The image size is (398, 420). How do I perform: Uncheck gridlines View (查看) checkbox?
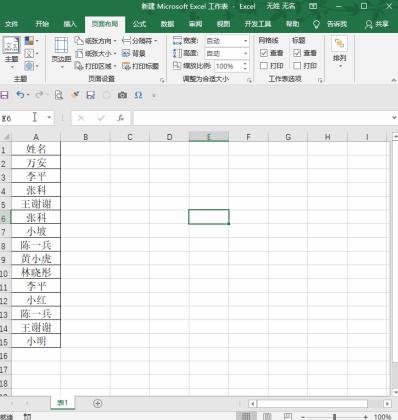pyautogui.click(x=264, y=53)
